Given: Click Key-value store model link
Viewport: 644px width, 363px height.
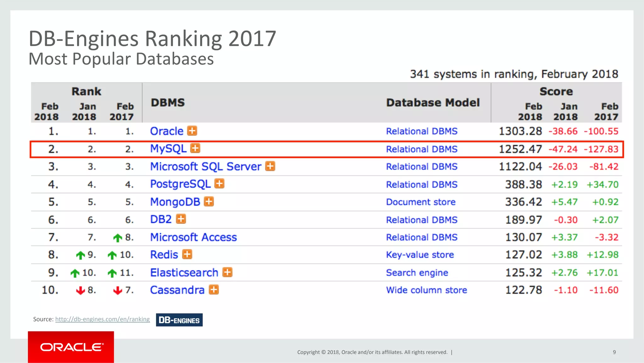Looking at the screenshot, I should click(420, 255).
